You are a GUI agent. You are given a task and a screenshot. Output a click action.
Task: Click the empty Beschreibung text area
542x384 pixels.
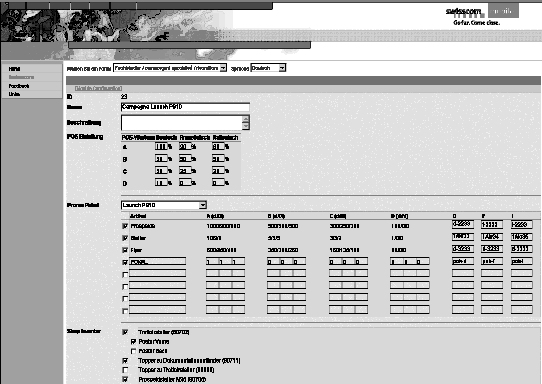coord(182,123)
